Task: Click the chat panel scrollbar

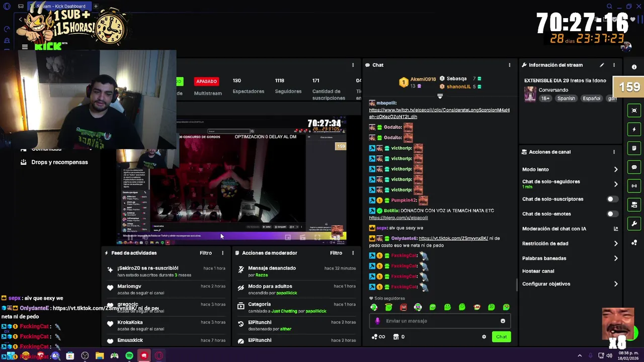Action: click(517, 285)
